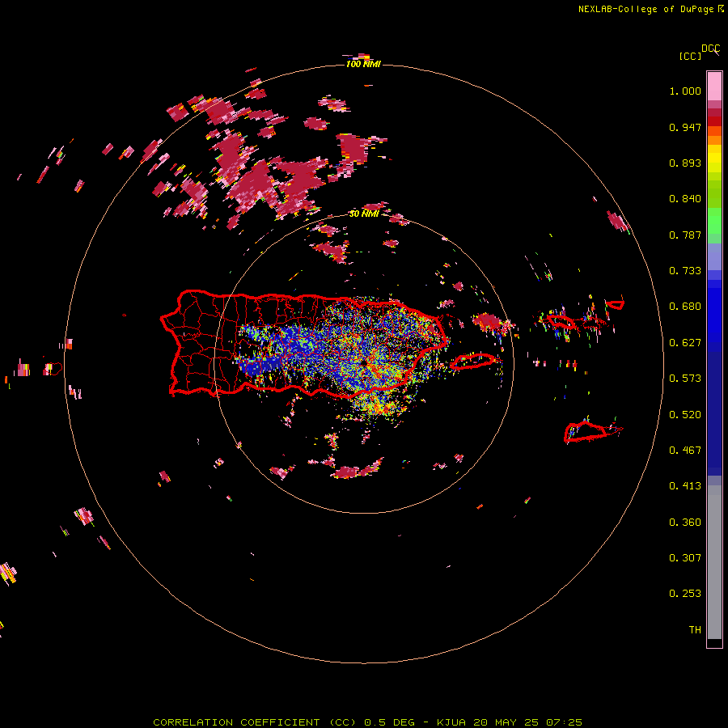Click the 0.627 legend value
The height and width of the screenshot is (728, 728).
pyautogui.click(x=685, y=343)
